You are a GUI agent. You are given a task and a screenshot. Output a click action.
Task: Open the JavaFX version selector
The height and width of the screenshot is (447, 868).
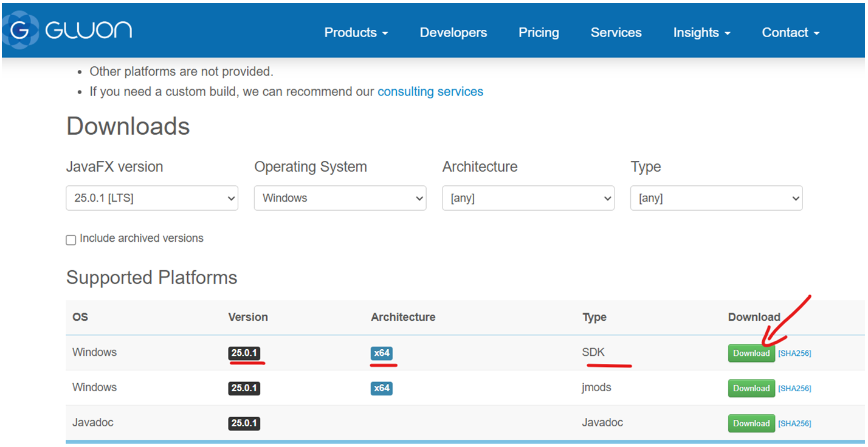[x=151, y=198]
